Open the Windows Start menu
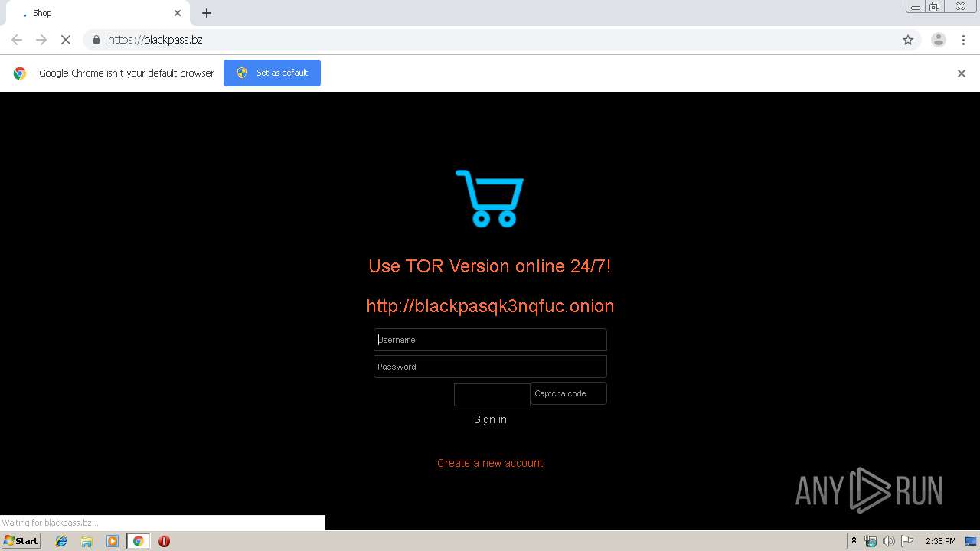 (x=21, y=541)
